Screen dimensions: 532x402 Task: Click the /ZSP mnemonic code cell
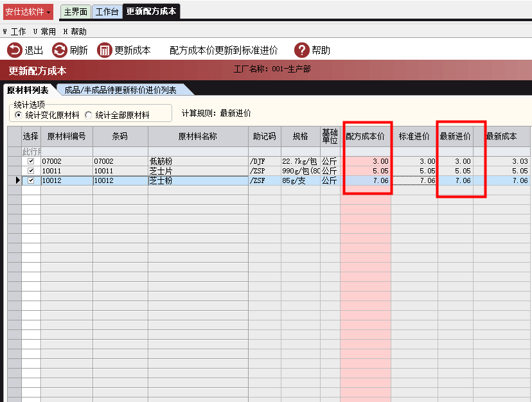pyautogui.click(x=265, y=171)
